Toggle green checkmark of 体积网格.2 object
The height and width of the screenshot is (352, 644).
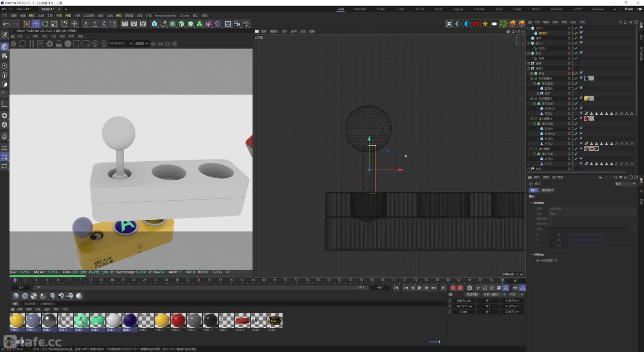pos(576,78)
